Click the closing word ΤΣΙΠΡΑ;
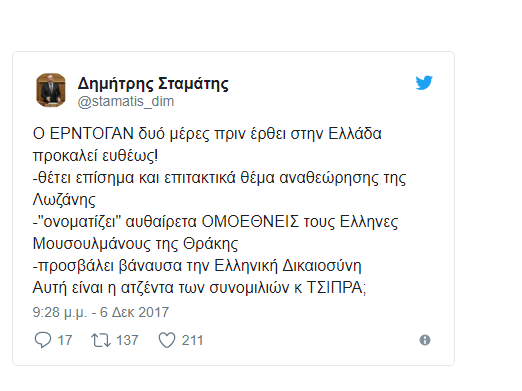Image resolution: width=522 pixels, height=391 pixels. coord(336,288)
